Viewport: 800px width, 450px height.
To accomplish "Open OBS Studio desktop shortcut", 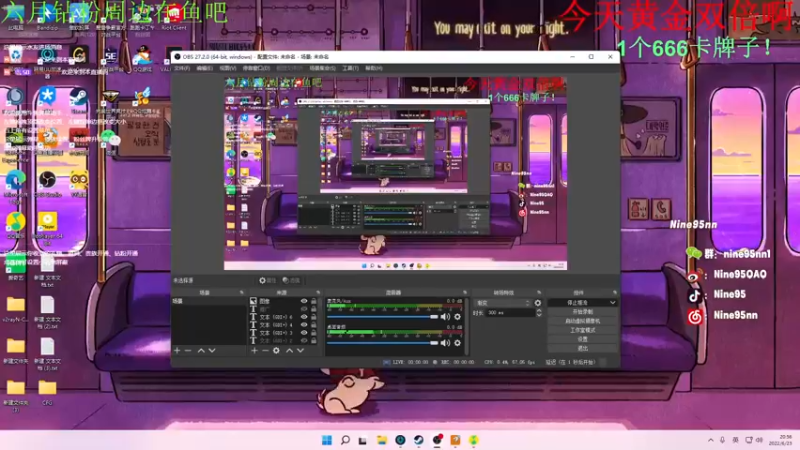I will click(x=47, y=184).
